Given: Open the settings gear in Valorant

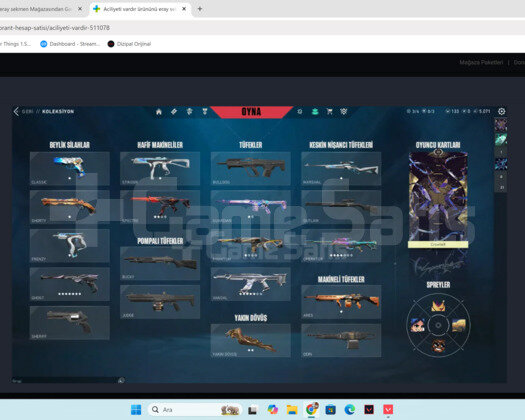Looking at the screenshot, I should (x=501, y=112).
